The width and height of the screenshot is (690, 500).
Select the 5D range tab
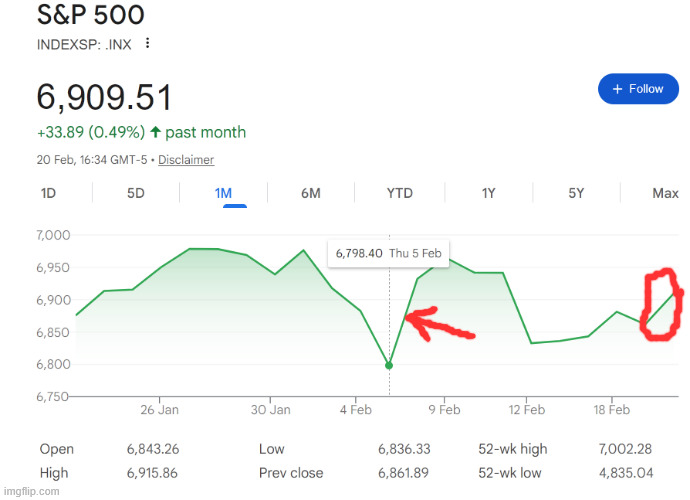click(x=136, y=193)
